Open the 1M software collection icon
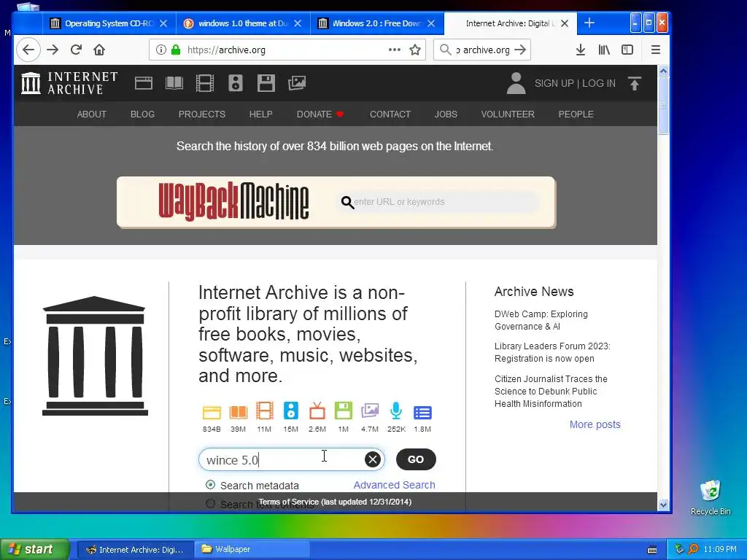 point(344,411)
